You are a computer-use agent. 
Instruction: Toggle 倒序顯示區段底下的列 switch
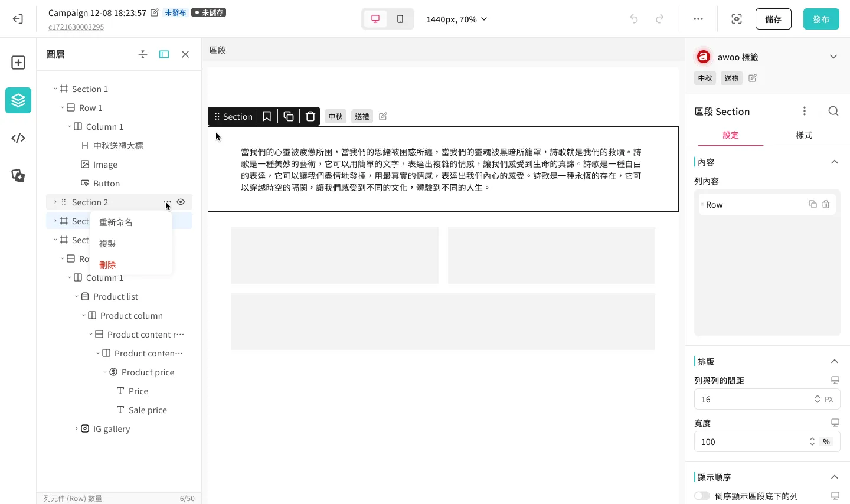coord(702,496)
